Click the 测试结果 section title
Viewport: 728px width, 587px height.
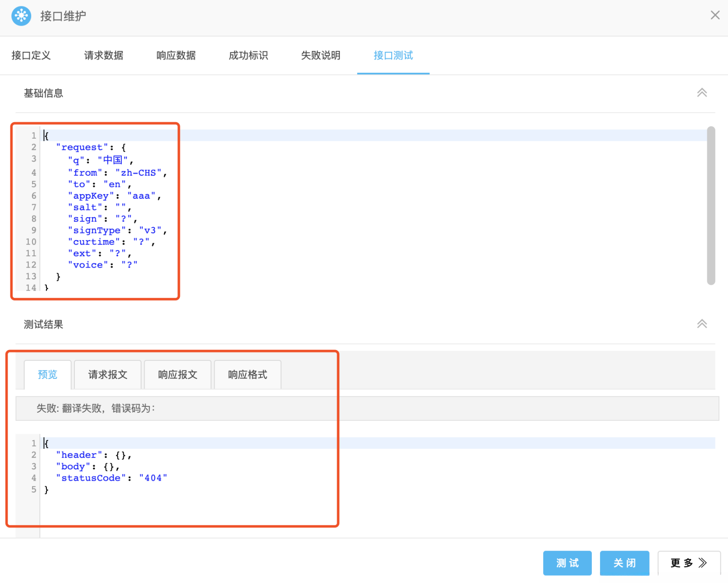click(x=43, y=324)
